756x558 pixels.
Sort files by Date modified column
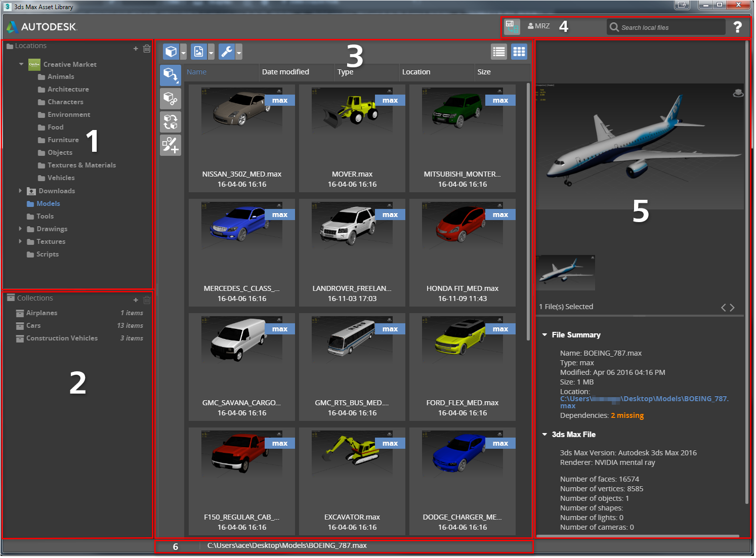(285, 72)
